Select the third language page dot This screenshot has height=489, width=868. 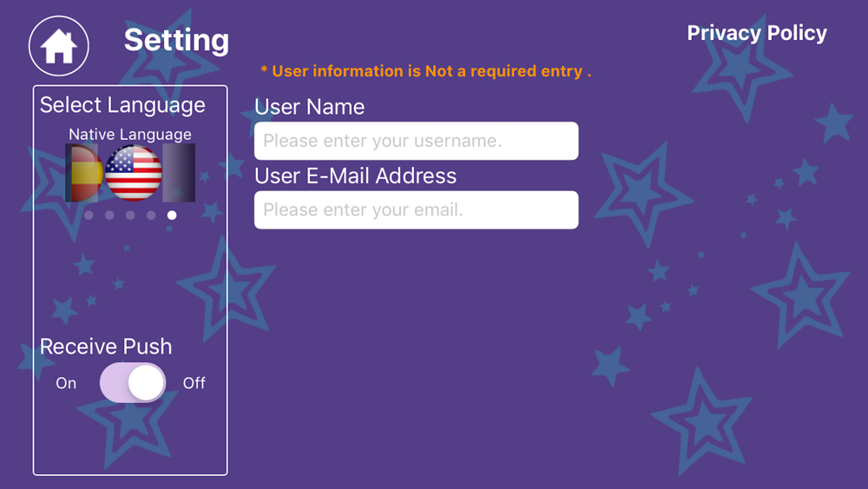pos(130,215)
